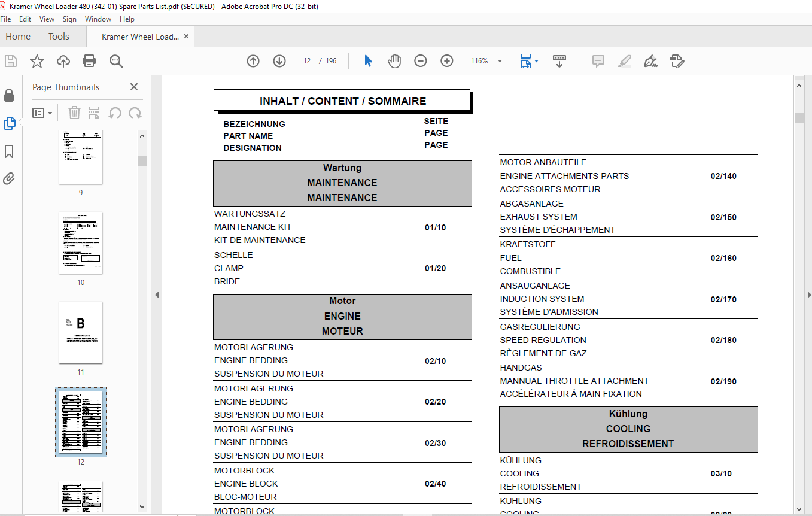Screen dimensions: 812x516
Task: Delete pages using the trash icon
Action: tap(74, 113)
